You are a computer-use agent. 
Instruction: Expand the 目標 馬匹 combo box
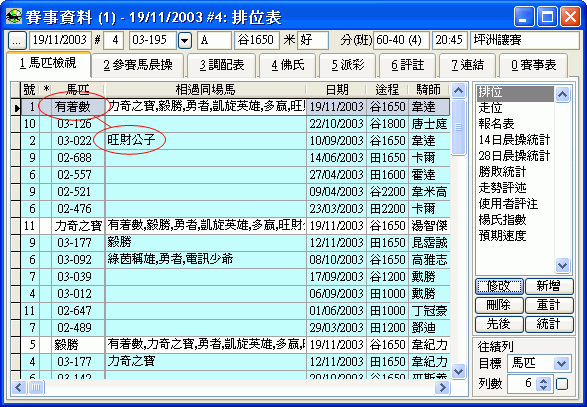[562, 363]
